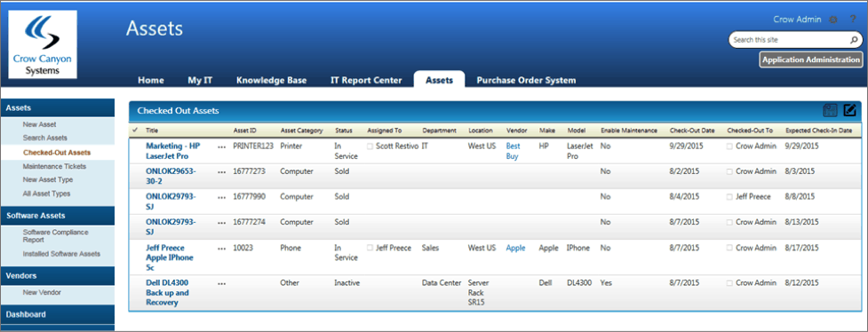Switch to the My IT tab
This screenshot has width=868, height=332.
tap(200, 80)
